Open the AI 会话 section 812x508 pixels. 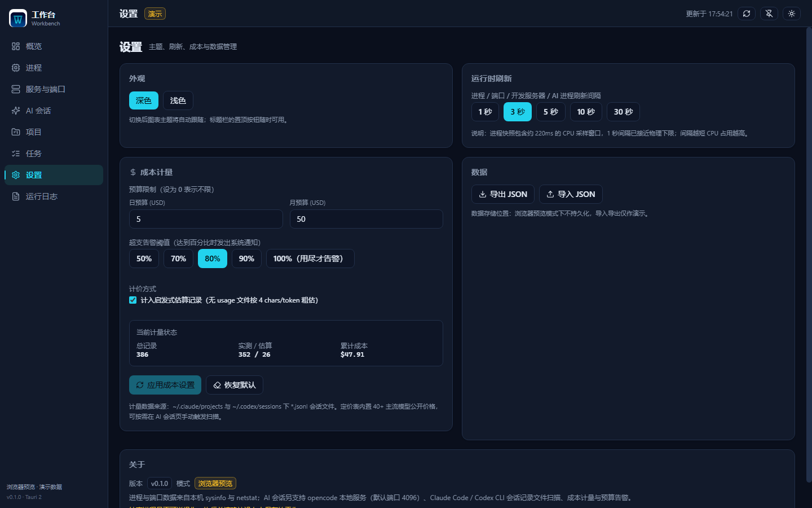click(54, 111)
